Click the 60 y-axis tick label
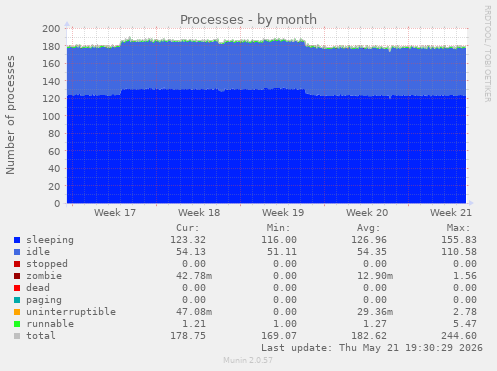The width and height of the screenshot is (497, 371). [x=54, y=151]
